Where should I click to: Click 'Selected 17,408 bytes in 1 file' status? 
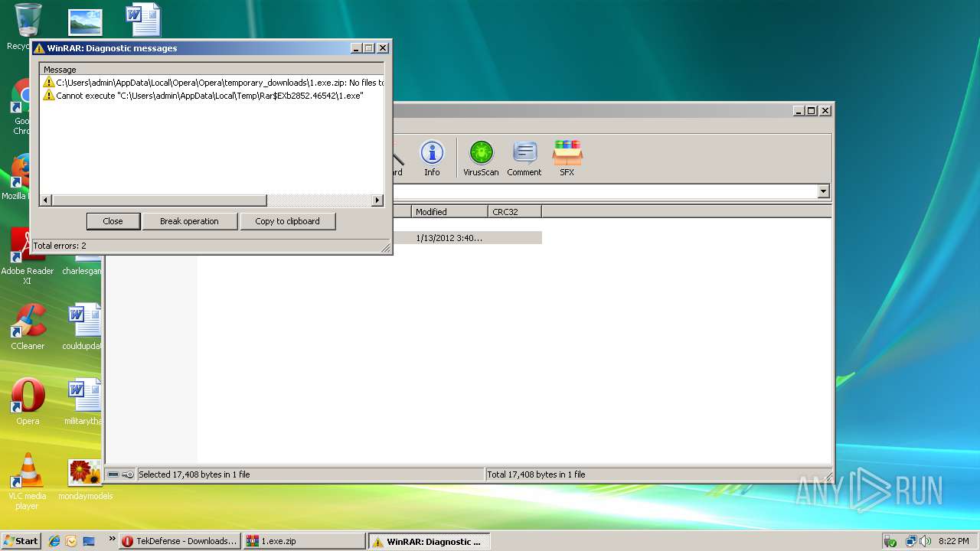tap(194, 474)
